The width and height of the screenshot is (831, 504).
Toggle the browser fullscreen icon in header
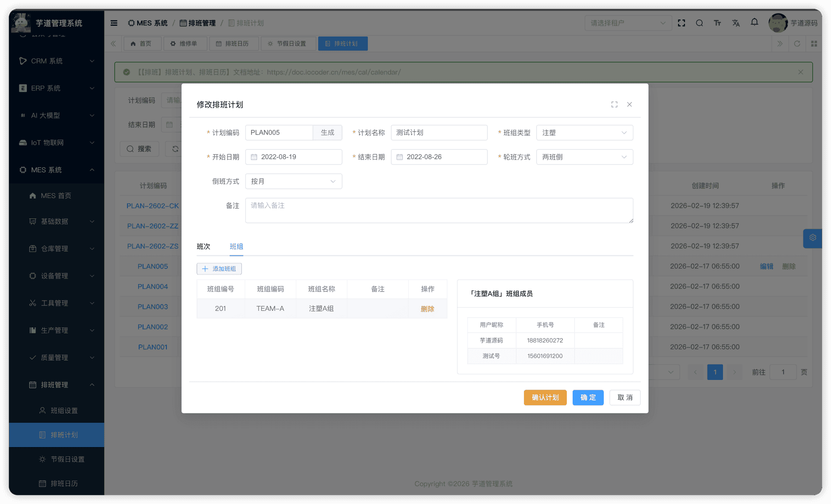pos(681,23)
